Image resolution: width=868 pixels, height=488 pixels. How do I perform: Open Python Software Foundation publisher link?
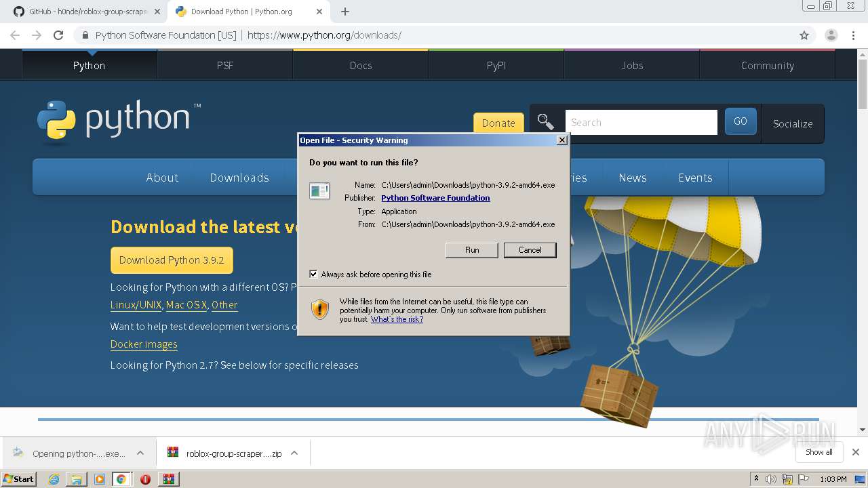pyautogui.click(x=435, y=198)
